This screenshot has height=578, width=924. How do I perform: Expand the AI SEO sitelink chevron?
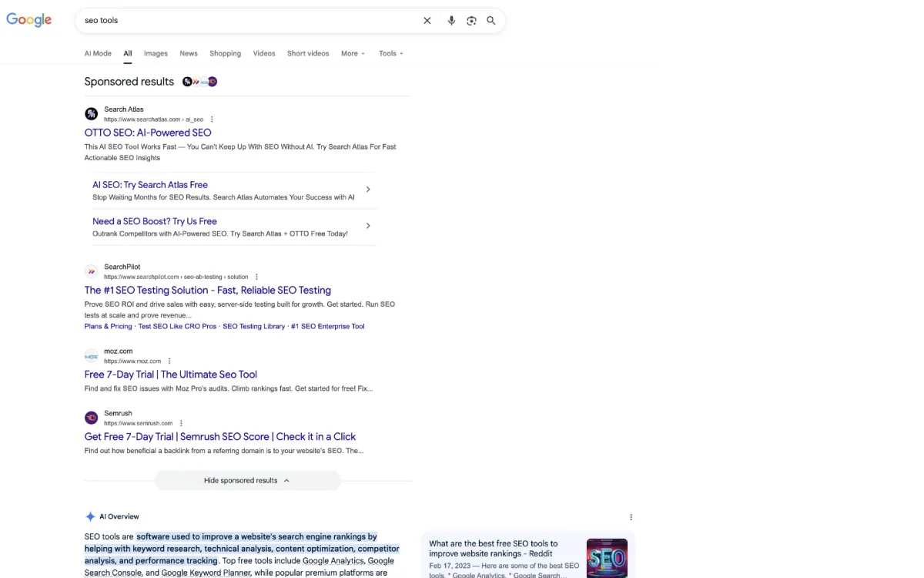coord(368,189)
